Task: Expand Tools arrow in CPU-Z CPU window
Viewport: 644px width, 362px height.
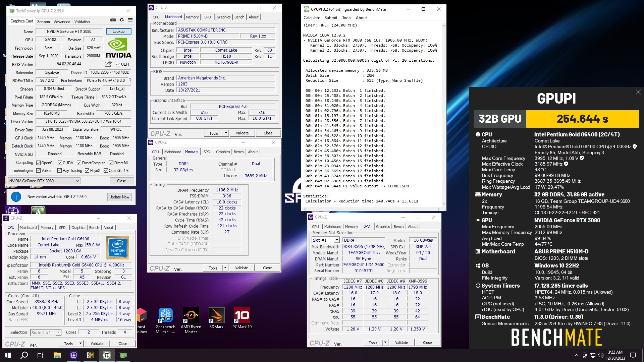Action: tap(80, 344)
